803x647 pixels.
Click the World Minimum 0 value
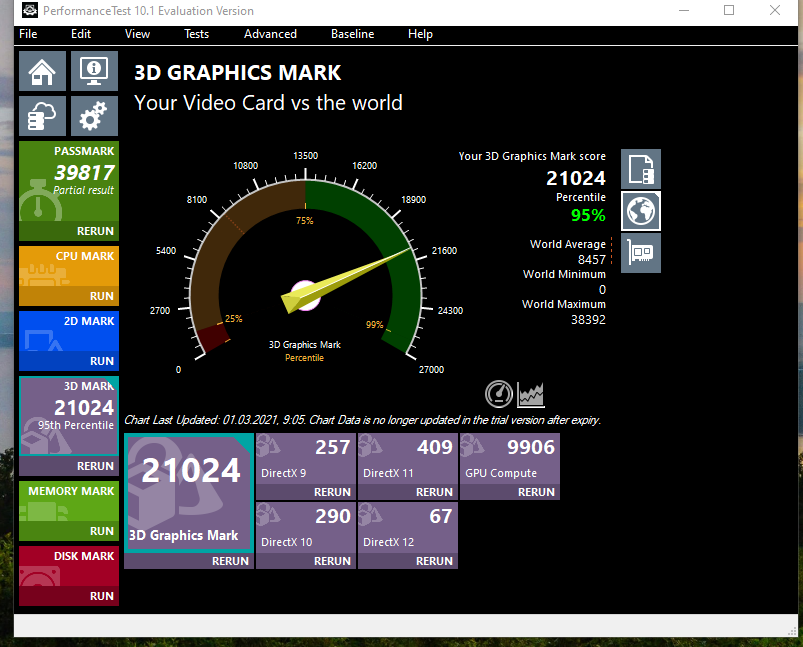point(602,290)
